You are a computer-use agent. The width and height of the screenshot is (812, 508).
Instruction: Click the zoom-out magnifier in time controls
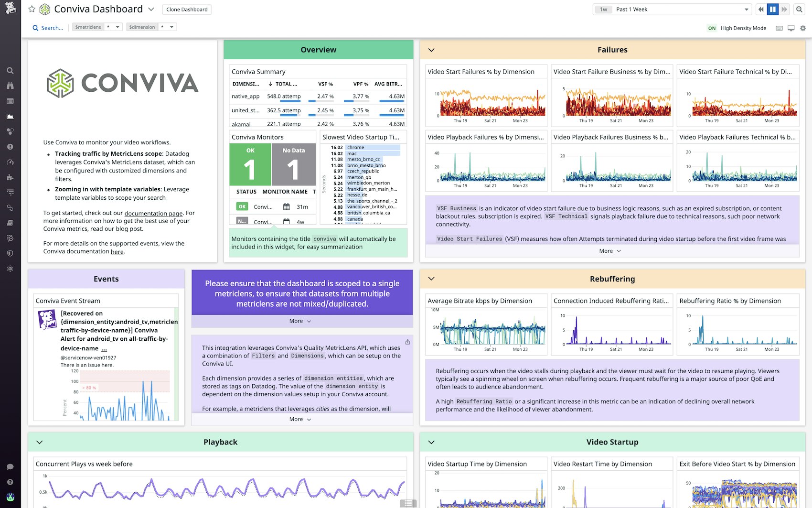coord(799,10)
